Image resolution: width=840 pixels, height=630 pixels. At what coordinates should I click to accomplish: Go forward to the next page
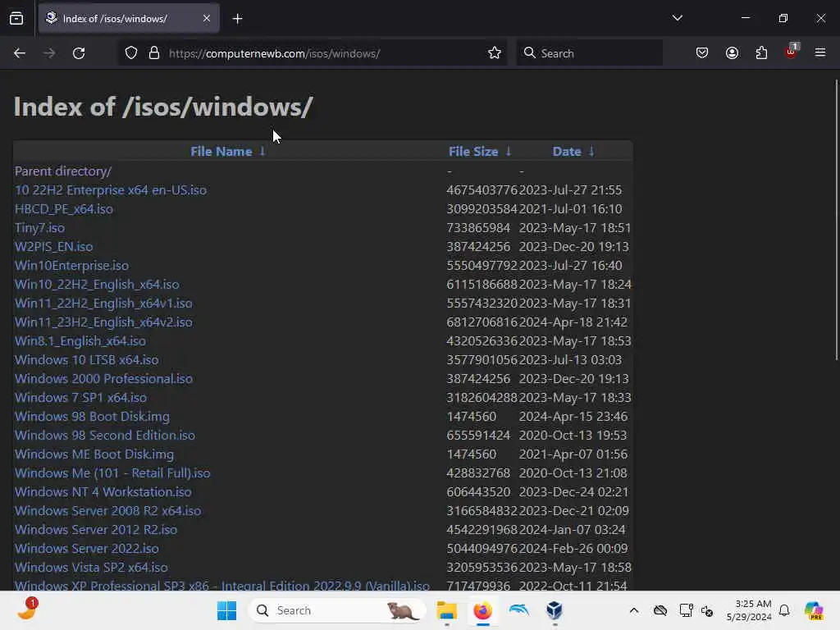point(49,53)
